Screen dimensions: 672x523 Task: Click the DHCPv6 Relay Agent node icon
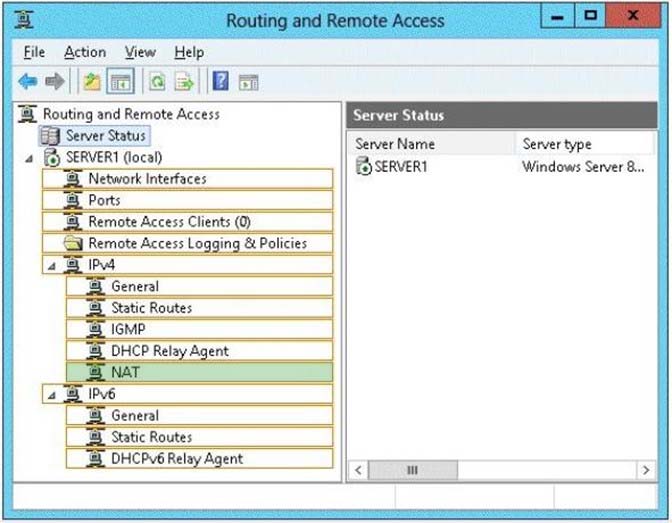coord(96,458)
